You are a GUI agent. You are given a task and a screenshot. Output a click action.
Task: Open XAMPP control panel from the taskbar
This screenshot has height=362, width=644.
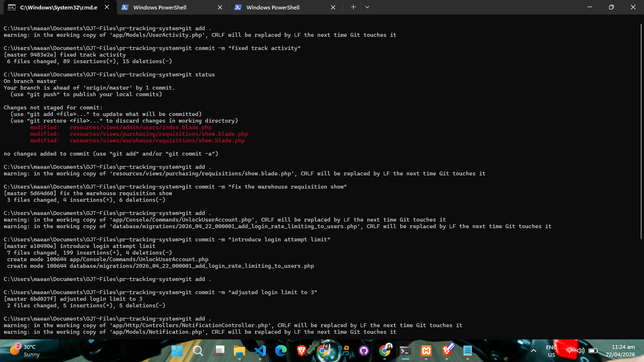point(426,351)
